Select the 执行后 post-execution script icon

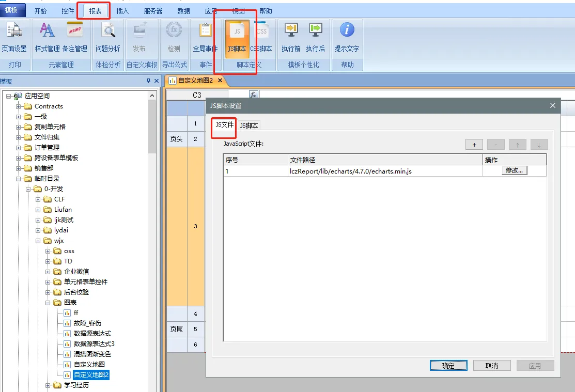click(315, 37)
